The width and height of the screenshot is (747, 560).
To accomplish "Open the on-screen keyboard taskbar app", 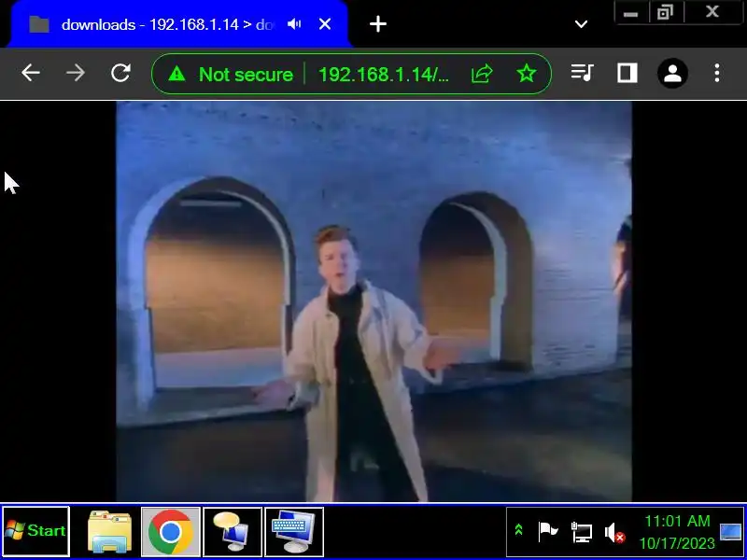I will click(294, 531).
